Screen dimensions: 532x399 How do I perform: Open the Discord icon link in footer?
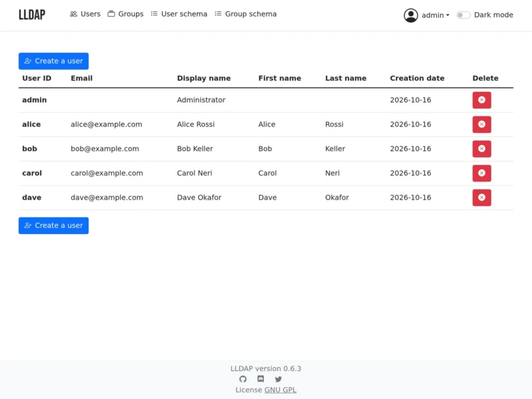(261, 379)
